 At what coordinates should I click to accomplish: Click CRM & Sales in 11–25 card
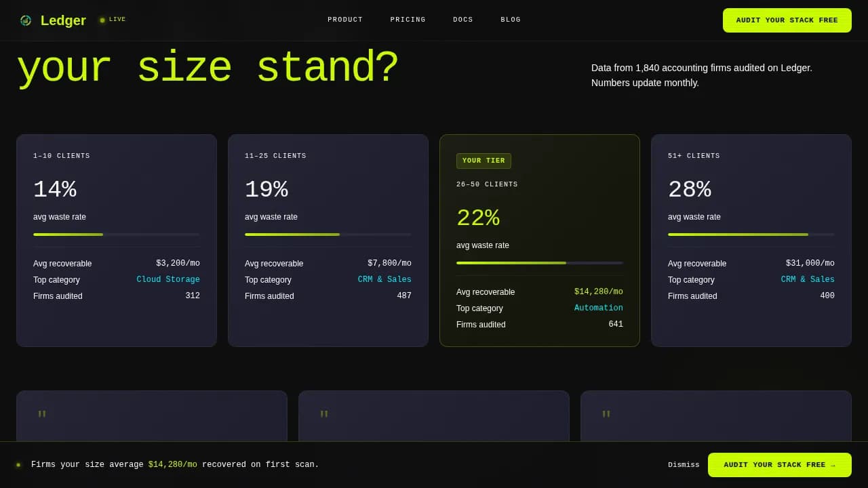pyautogui.click(x=384, y=280)
